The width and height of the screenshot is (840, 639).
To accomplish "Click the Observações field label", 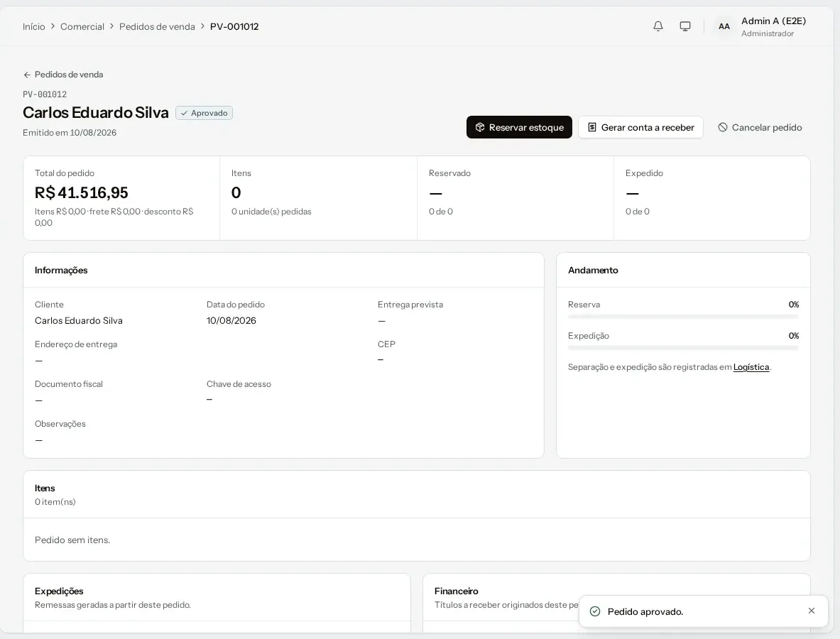I will tap(60, 424).
